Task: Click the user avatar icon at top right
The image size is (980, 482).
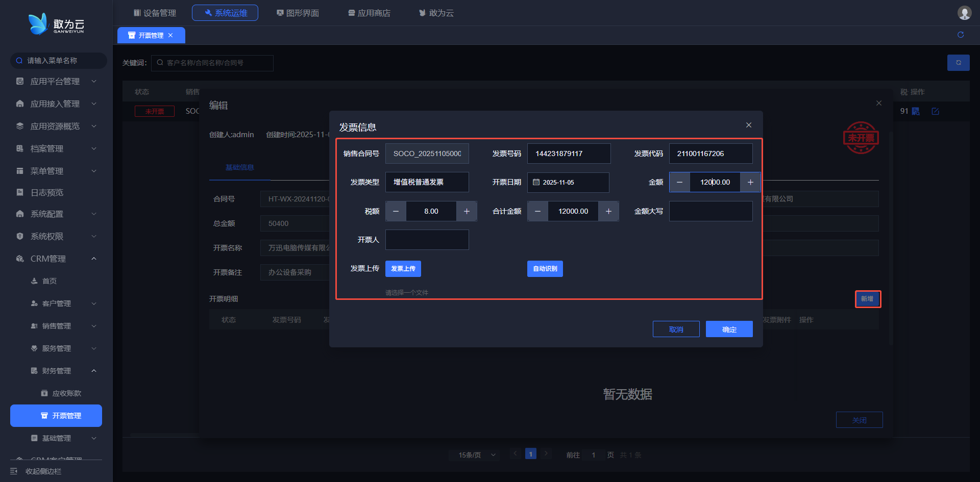Action: click(964, 13)
